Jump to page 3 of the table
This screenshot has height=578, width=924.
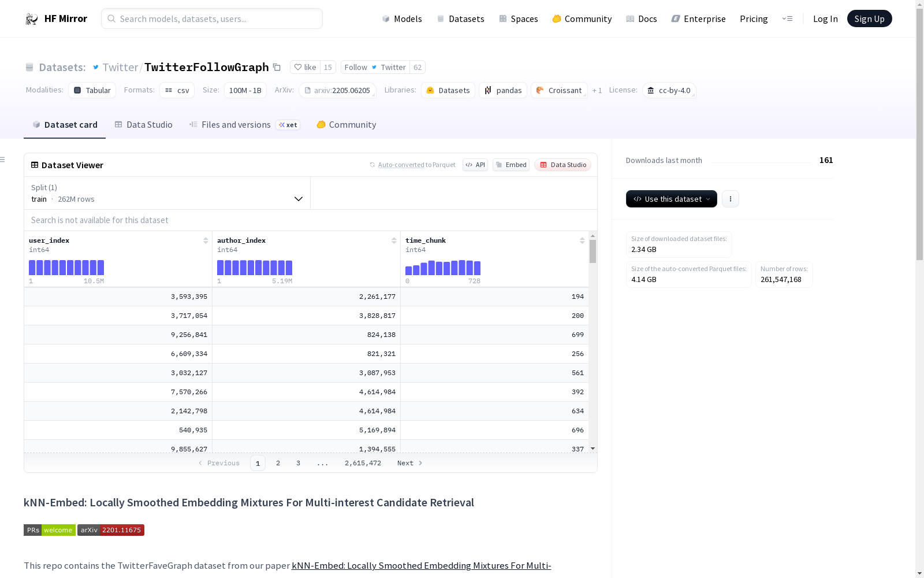pos(299,463)
